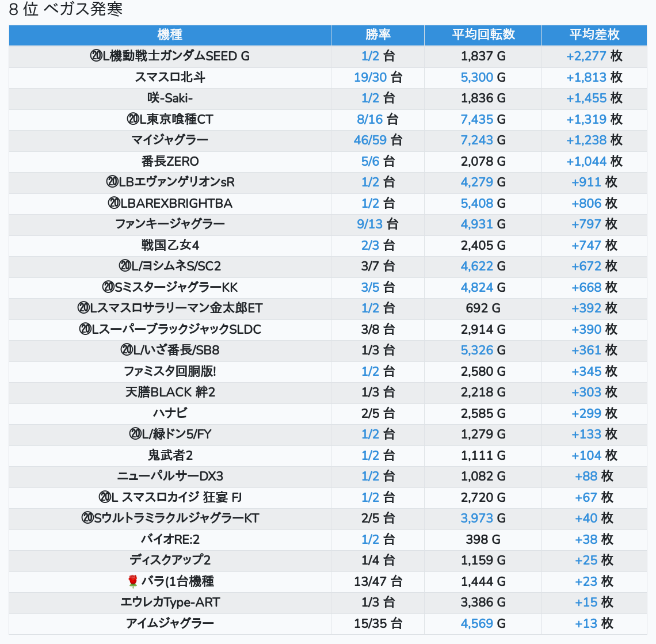This screenshot has height=644, width=656.
Task: Select the +133 枚 average difference
Action: (594, 435)
